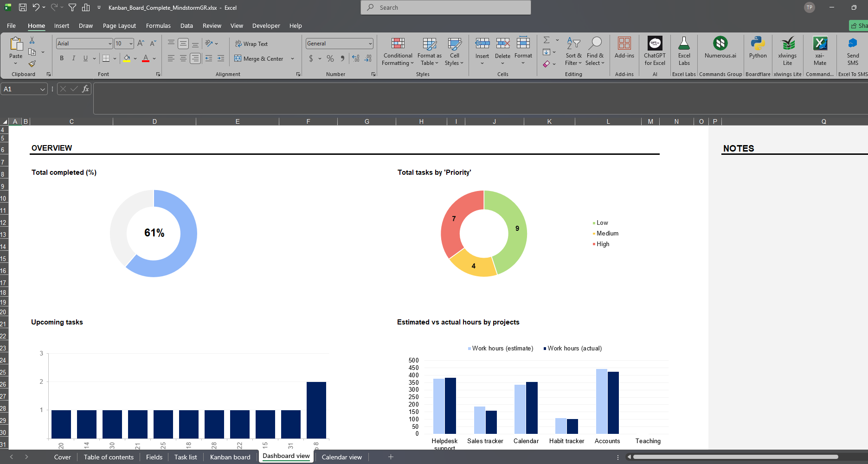Save the workbook using the save icon

click(22, 7)
